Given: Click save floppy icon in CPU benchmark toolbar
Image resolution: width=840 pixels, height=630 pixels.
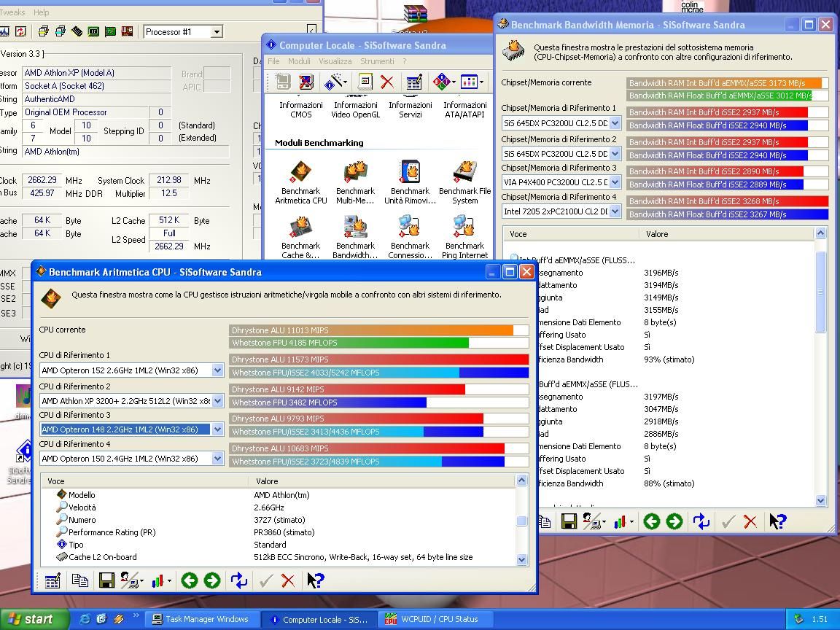Looking at the screenshot, I should (x=106, y=580).
